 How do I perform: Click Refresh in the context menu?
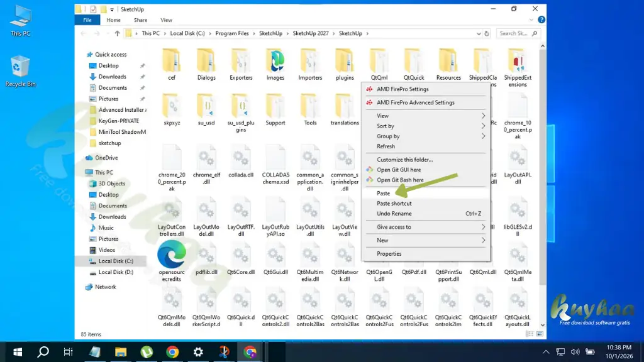tap(426, 146)
